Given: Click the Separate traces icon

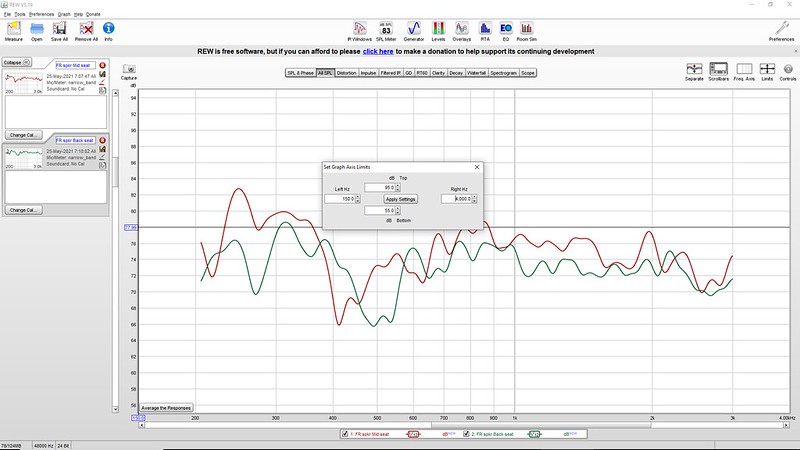Looking at the screenshot, I should pos(694,71).
